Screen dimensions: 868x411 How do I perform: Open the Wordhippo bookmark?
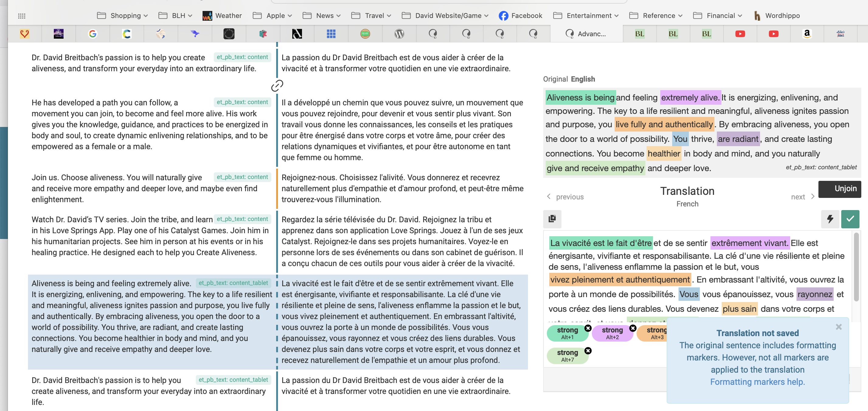coord(776,16)
